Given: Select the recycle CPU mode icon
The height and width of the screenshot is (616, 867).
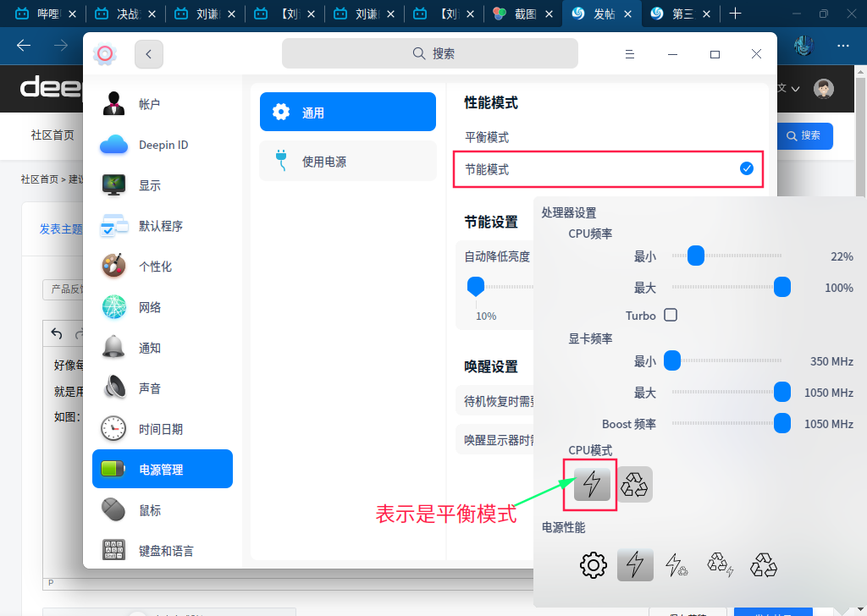Looking at the screenshot, I should pos(634,484).
